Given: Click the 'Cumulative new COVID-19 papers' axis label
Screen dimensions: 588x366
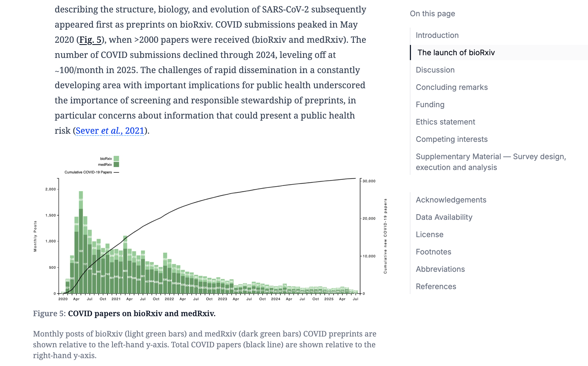Looking at the screenshot, I should (x=385, y=236).
